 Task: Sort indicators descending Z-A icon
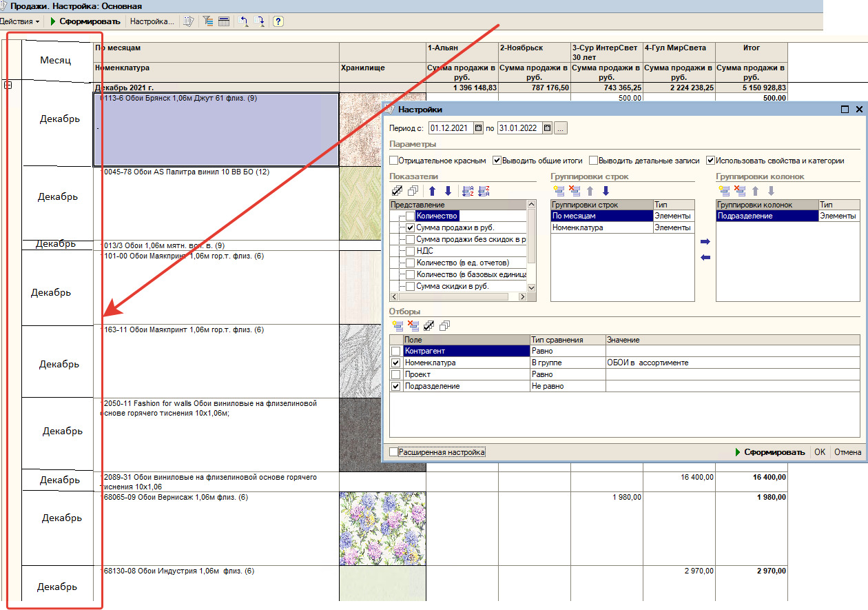pos(483,191)
